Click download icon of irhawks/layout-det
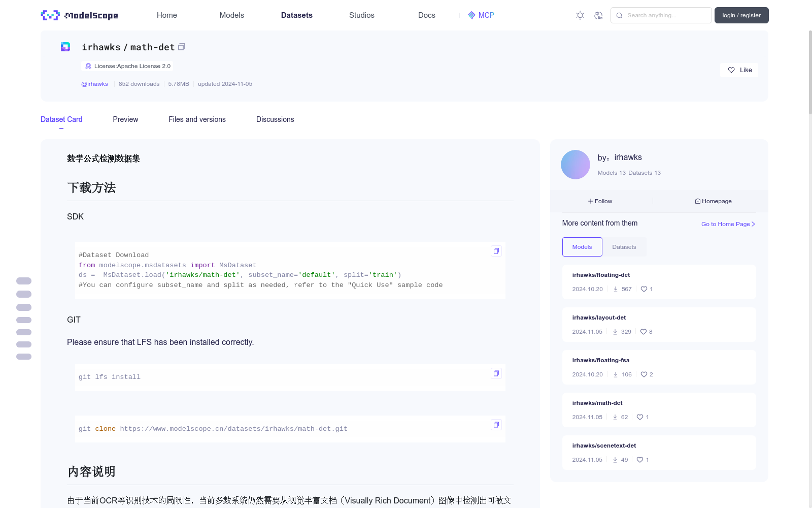This screenshot has height=508, width=812. (615, 332)
